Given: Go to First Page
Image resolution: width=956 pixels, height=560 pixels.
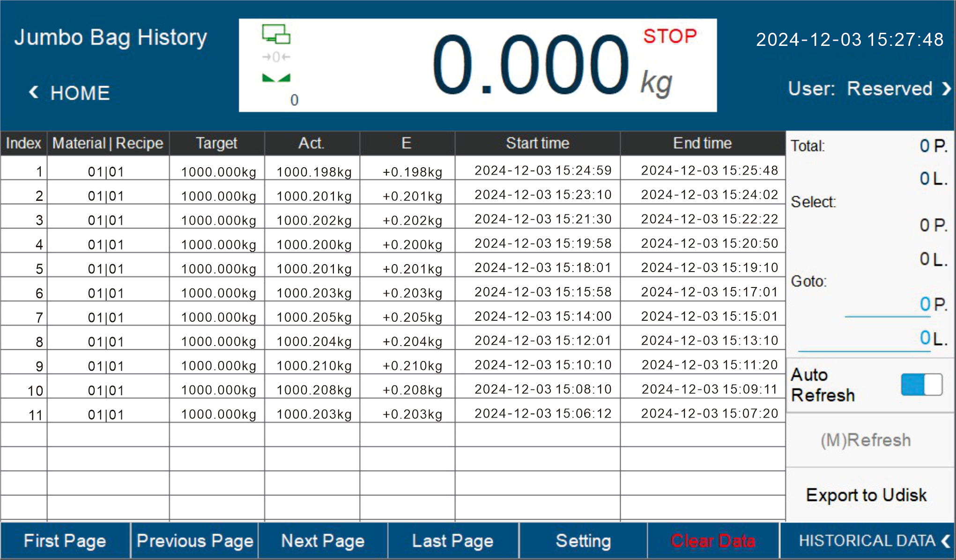Looking at the screenshot, I should pyautogui.click(x=65, y=541).
